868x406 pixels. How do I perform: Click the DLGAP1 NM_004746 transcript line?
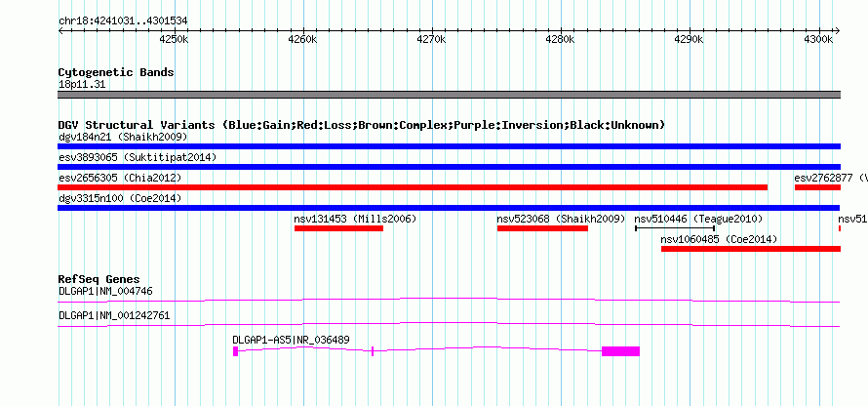[449, 301]
